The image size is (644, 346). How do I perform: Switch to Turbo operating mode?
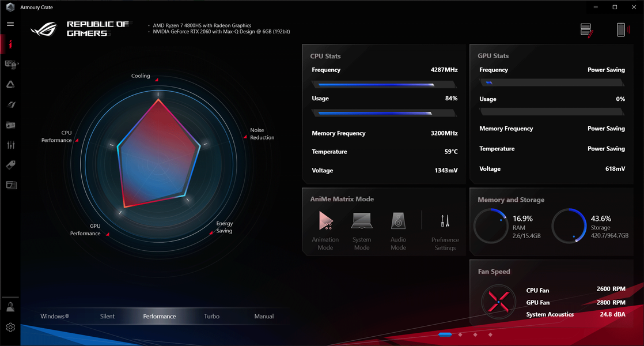coord(211,316)
